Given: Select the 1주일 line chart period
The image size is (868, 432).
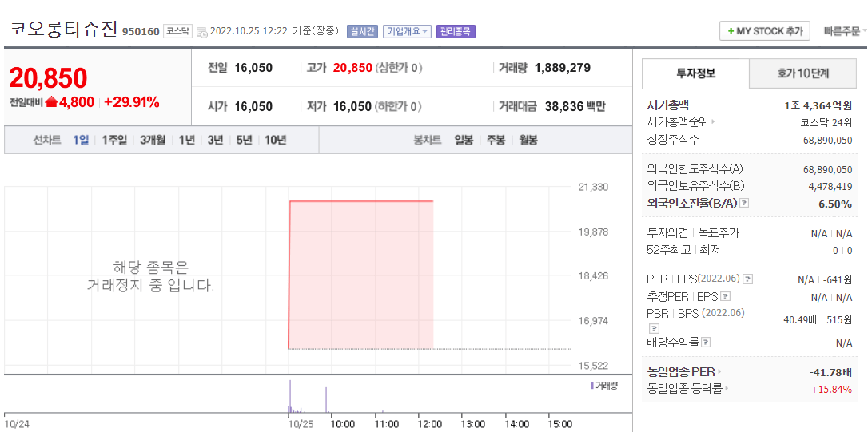Looking at the screenshot, I should tap(113, 140).
